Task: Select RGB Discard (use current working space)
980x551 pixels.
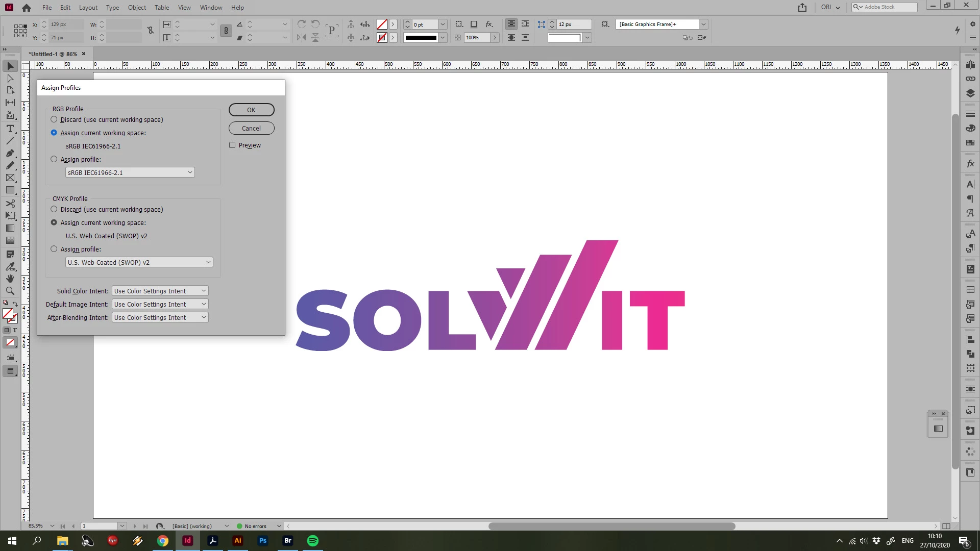Action: coord(54,119)
